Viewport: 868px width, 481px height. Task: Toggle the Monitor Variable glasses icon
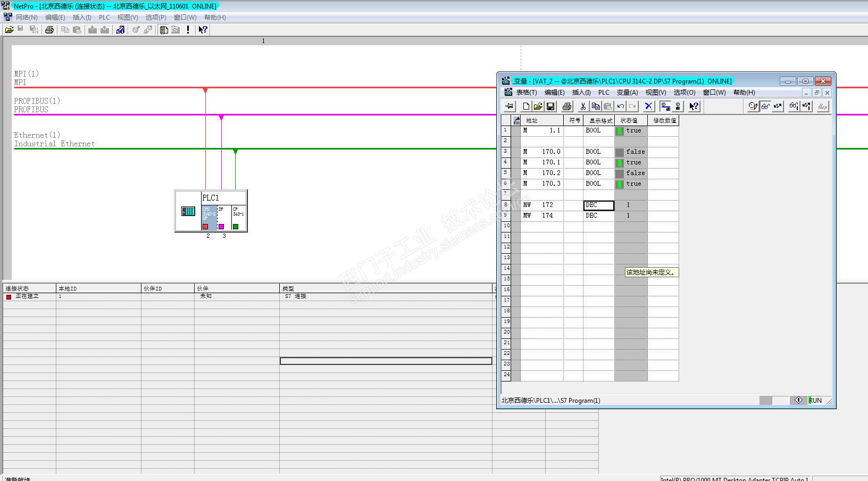tap(765, 106)
